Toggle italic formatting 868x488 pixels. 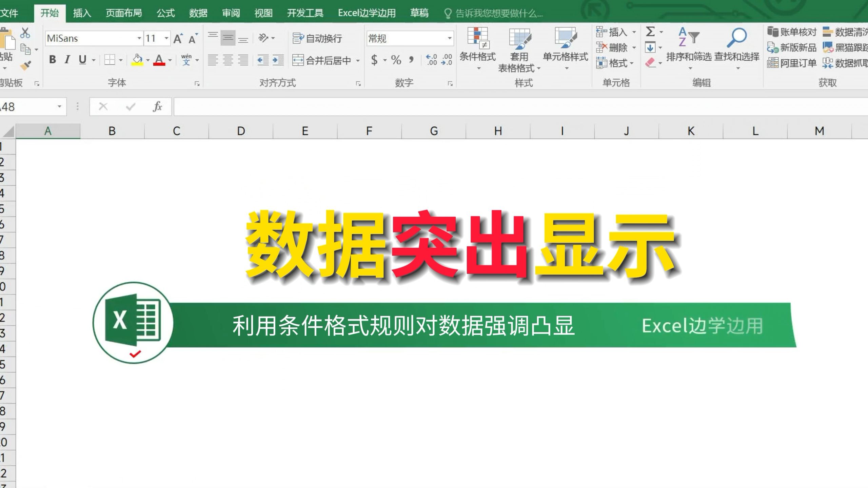point(67,60)
